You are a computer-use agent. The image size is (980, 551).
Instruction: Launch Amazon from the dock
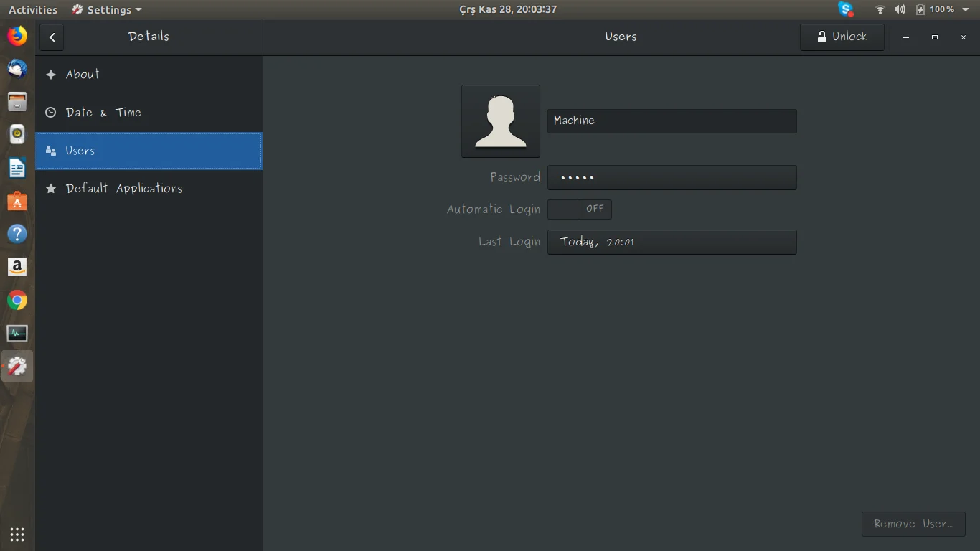[17, 267]
